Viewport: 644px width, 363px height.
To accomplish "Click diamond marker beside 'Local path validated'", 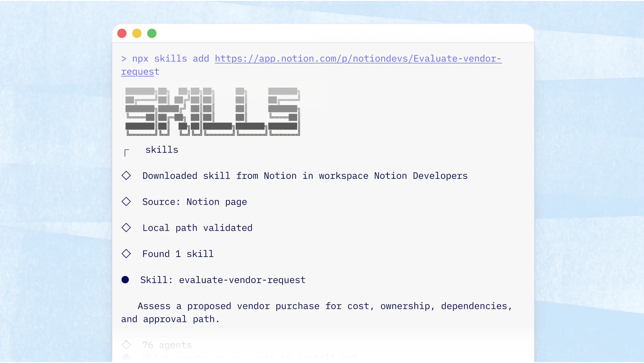I will (126, 228).
